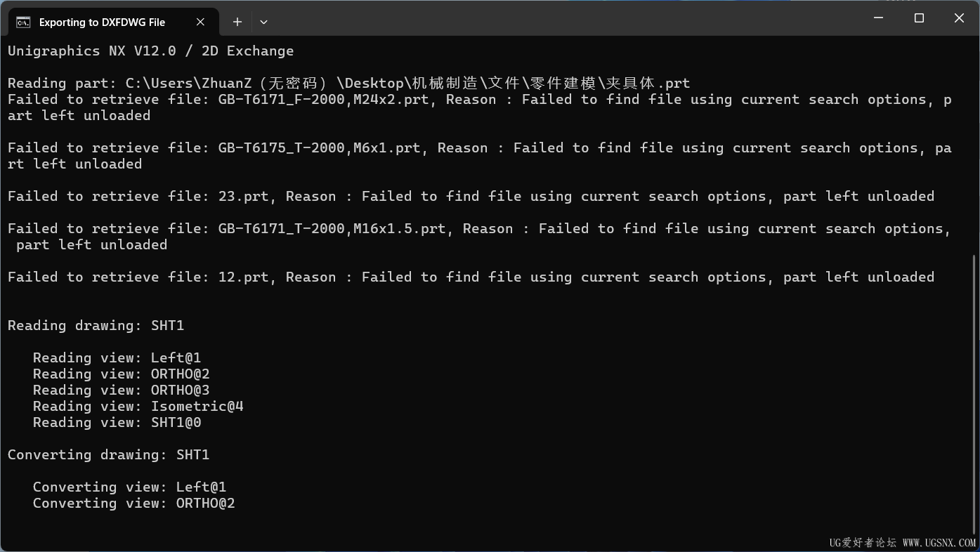
Task: Click the 'GB-T6171_F-2000,M24x2.prt' filename text
Action: pyautogui.click(x=323, y=99)
